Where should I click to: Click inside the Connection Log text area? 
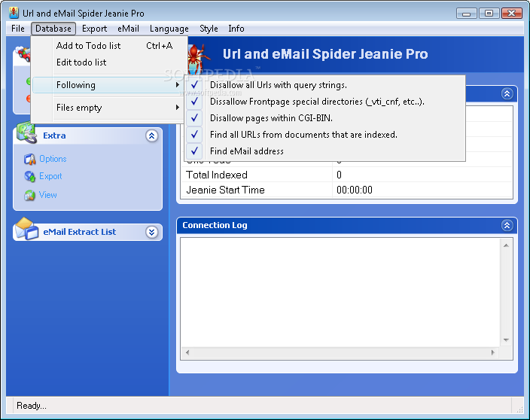(341, 293)
